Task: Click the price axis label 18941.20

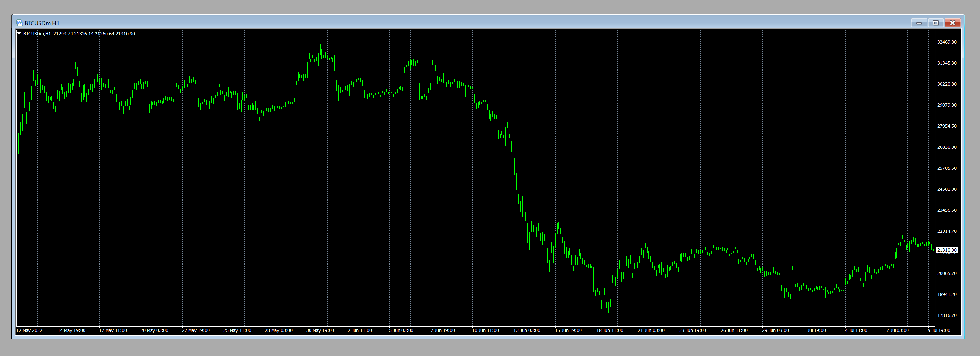Action: (x=947, y=294)
